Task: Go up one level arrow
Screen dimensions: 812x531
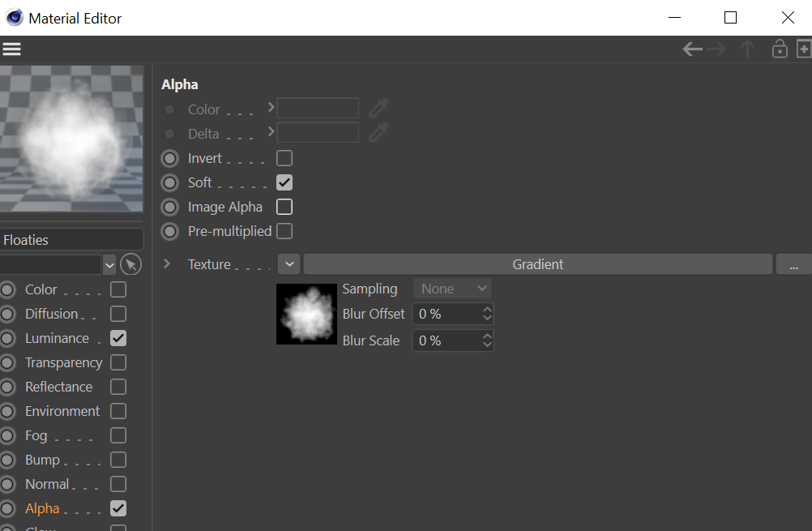Action: (x=747, y=49)
